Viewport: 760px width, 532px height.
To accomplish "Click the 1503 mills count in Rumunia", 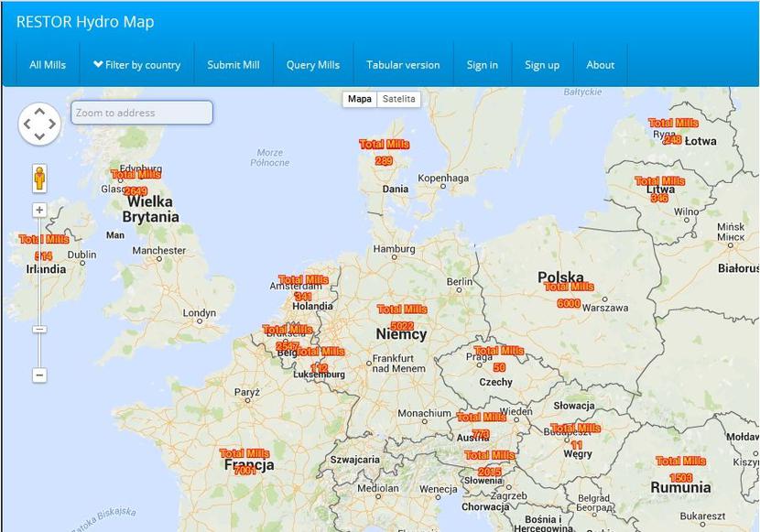I will click(680, 478).
